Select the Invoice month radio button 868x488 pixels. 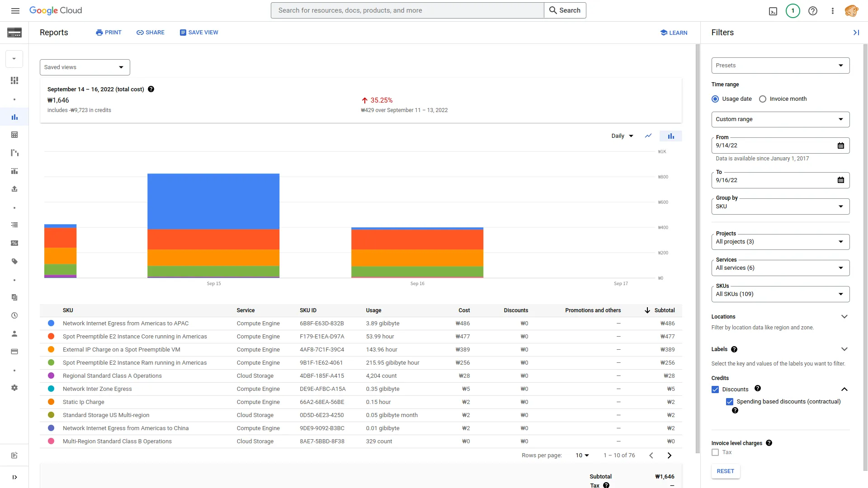click(763, 99)
